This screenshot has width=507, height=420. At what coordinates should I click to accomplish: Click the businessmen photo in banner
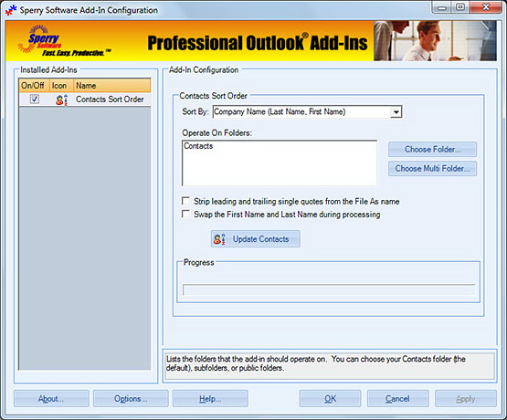435,41
